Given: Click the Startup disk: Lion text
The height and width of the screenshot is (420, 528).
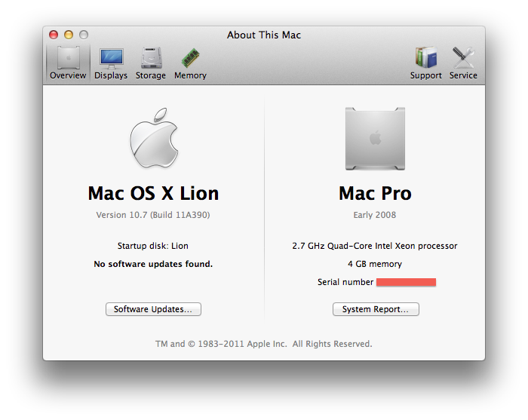Looking at the screenshot, I should (153, 246).
